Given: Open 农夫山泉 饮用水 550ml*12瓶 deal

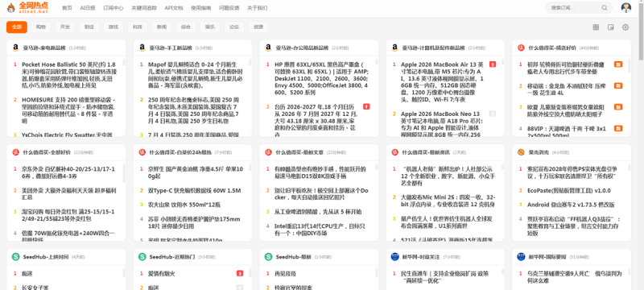Looking at the screenshot, I should [x=184, y=204].
